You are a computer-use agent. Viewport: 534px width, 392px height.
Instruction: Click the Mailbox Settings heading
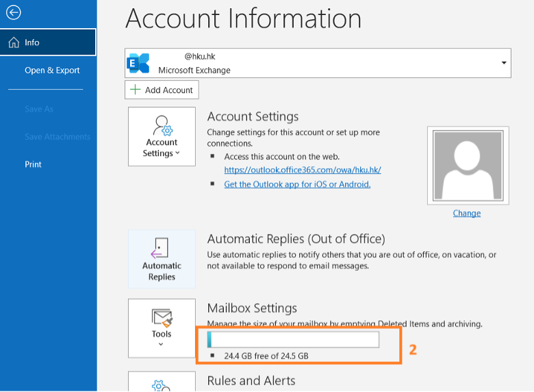[252, 308]
